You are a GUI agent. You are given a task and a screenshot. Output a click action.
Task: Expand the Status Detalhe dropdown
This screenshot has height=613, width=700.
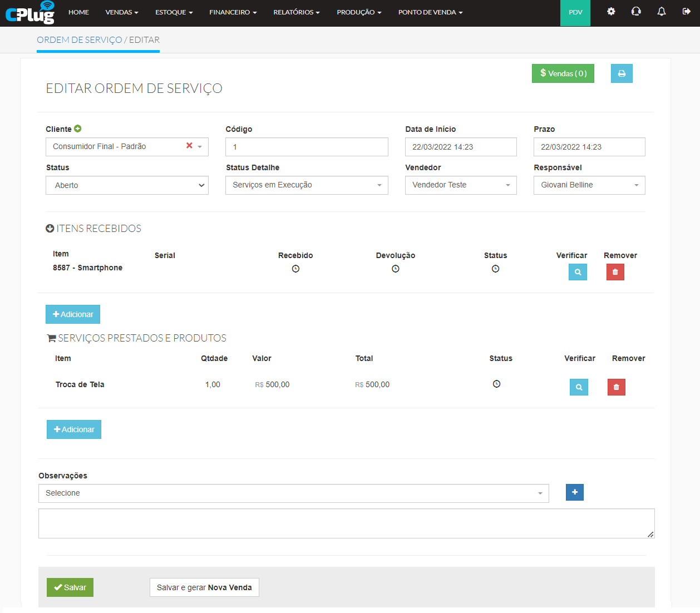point(307,185)
